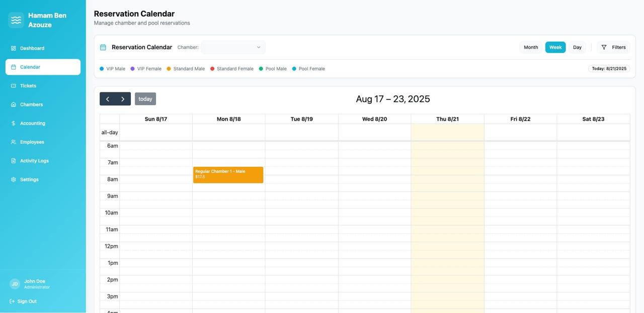The height and width of the screenshot is (313, 644).
Task: Open the Accounting page
Action: coord(43,123)
